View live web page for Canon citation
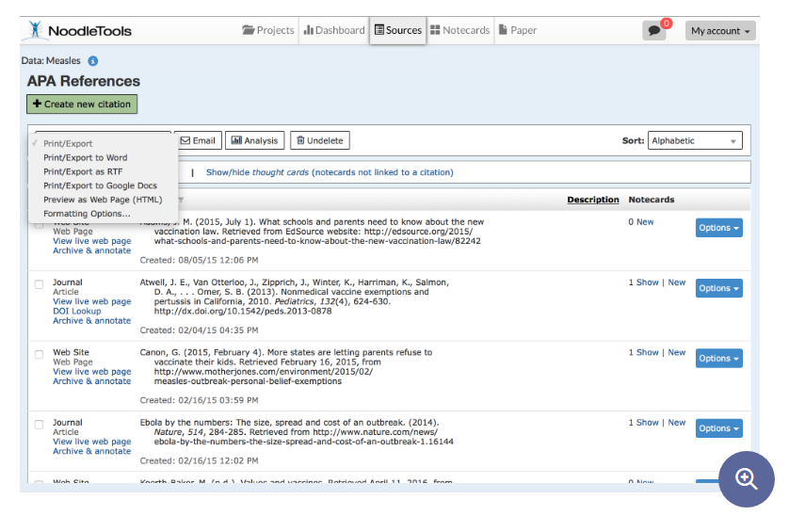The width and height of the screenshot is (789, 532). [92, 371]
